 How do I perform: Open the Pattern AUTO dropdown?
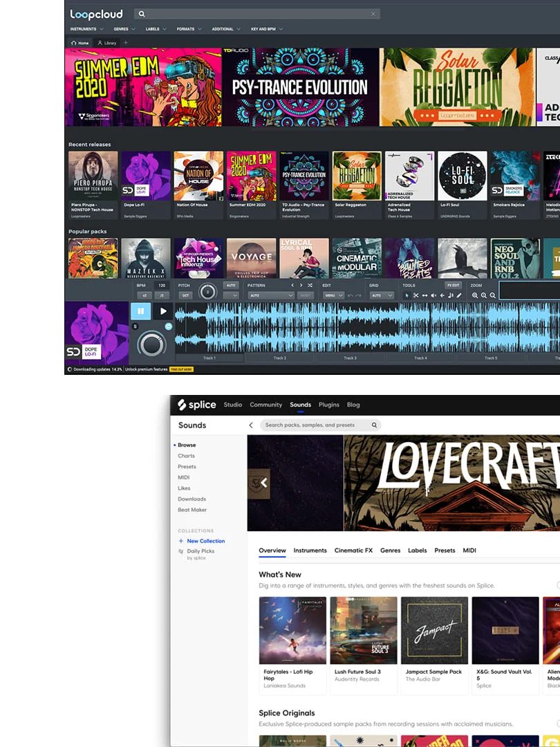[270, 295]
